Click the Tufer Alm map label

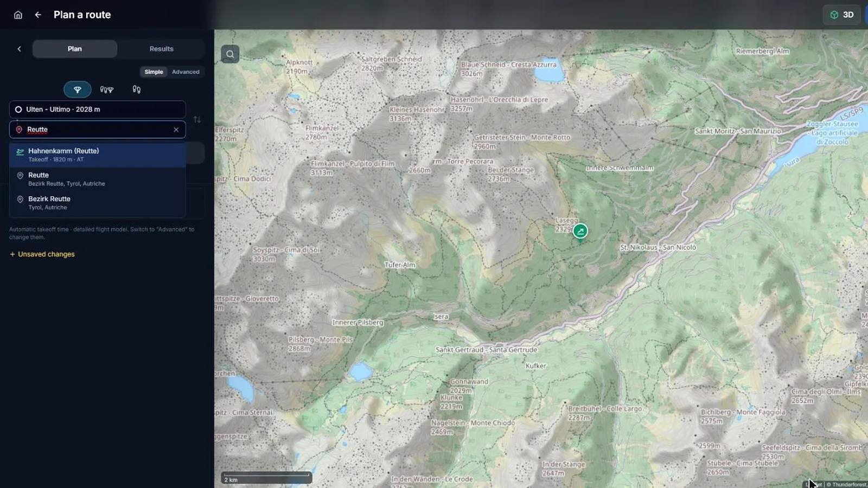click(x=400, y=265)
